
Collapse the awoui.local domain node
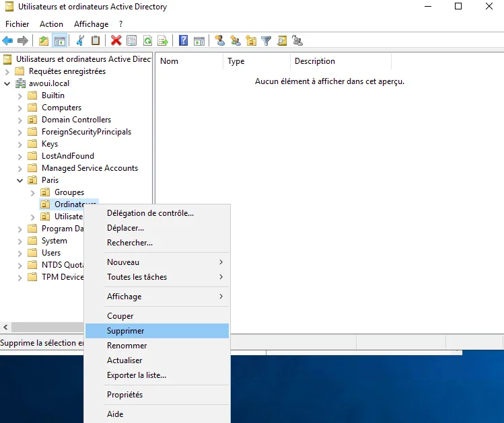[x=7, y=83]
